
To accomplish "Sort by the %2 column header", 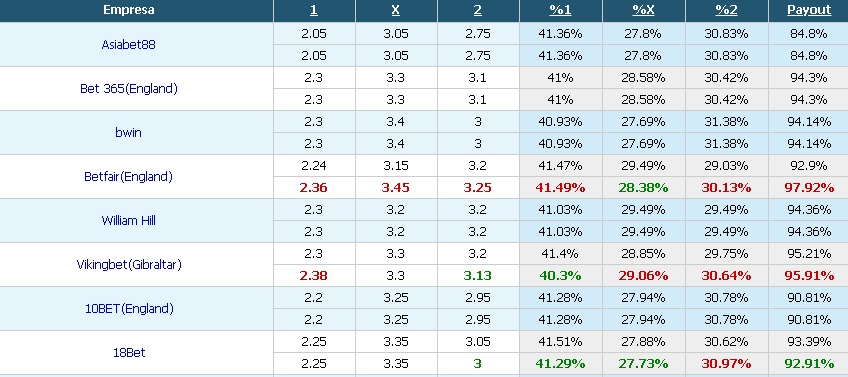I will [726, 10].
